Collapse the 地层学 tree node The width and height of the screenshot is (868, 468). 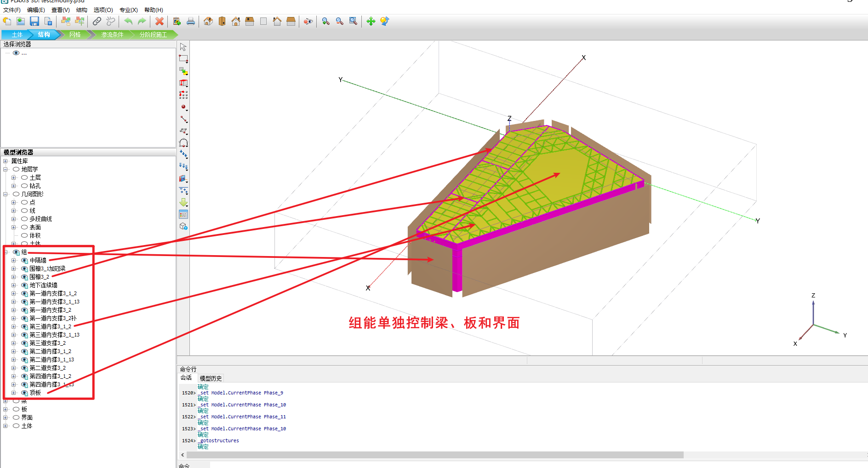(6, 169)
